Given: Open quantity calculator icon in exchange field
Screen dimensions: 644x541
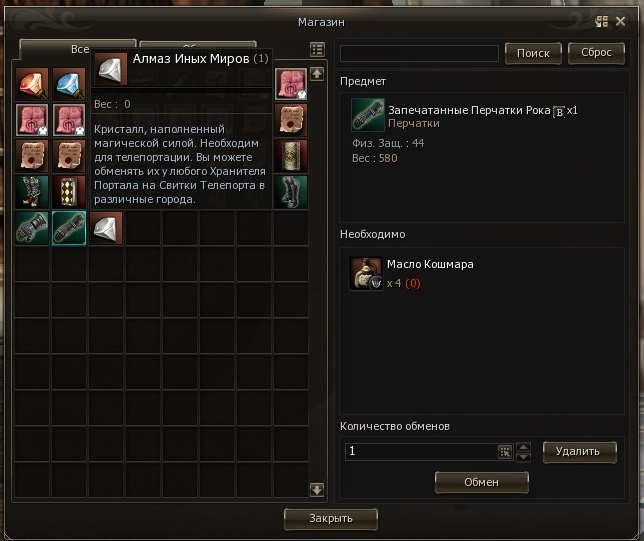Looking at the screenshot, I should point(505,452).
